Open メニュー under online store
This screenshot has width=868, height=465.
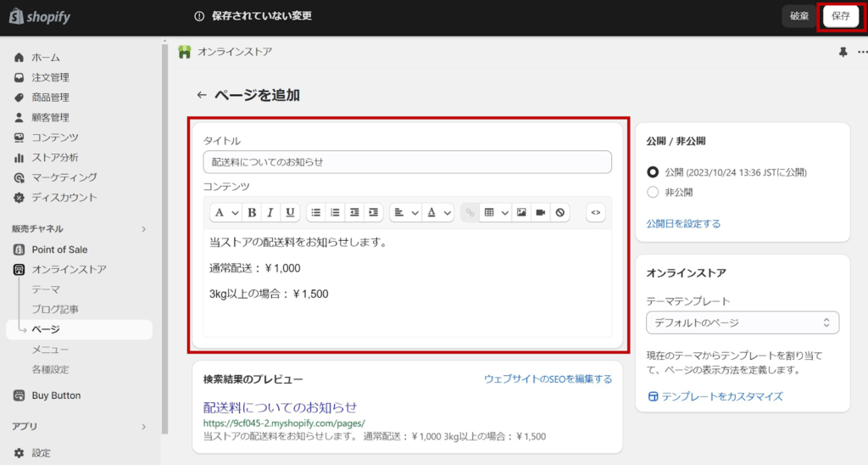point(50,349)
